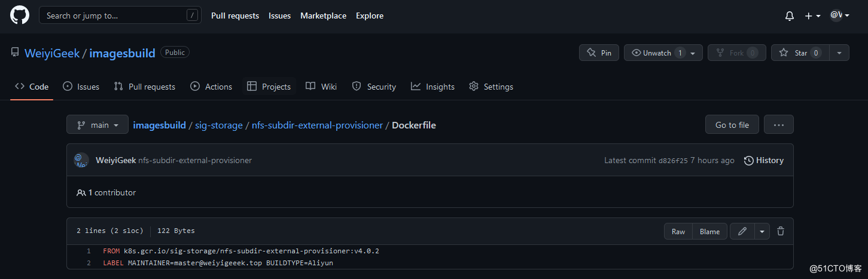The image size is (868, 279).
Task: Open the Insights tab
Action: tap(433, 87)
